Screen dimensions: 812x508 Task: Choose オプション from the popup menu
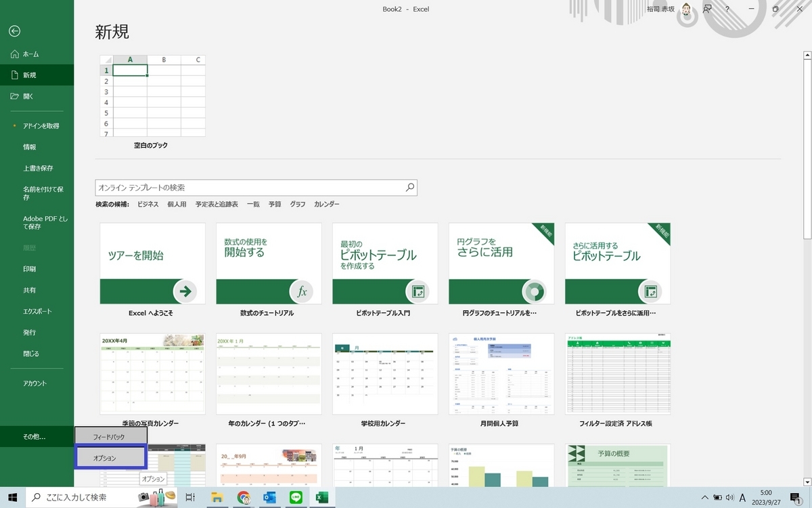[110, 458]
